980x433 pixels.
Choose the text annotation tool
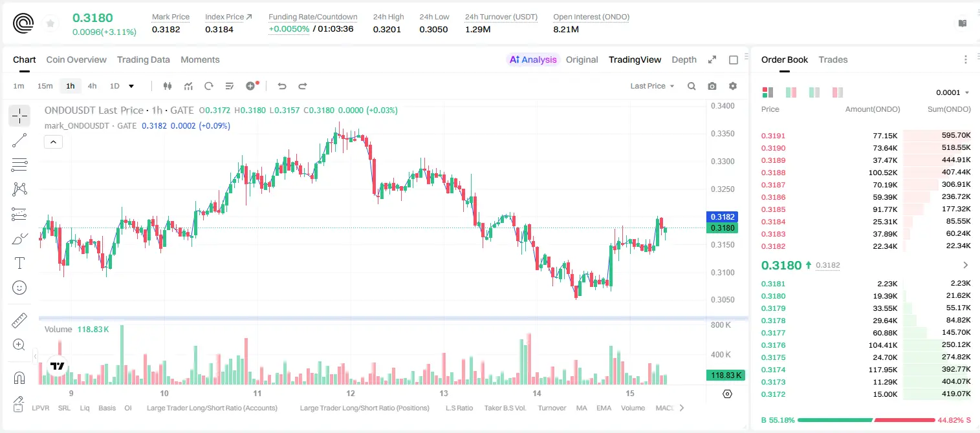click(19, 263)
